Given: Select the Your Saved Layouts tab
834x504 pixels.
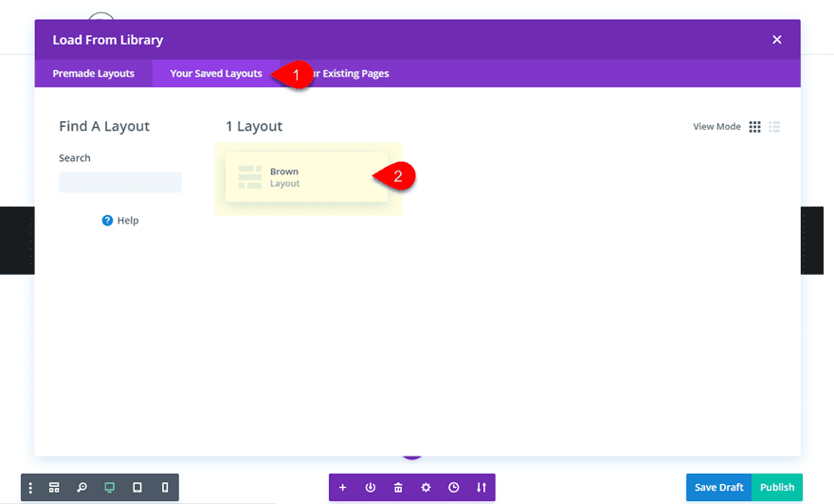Looking at the screenshot, I should pyautogui.click(x=215, y=74).
